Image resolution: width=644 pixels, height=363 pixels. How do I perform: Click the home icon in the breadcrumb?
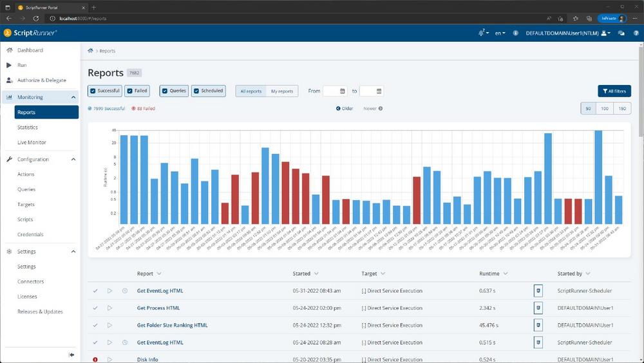(x=91, y=50)
